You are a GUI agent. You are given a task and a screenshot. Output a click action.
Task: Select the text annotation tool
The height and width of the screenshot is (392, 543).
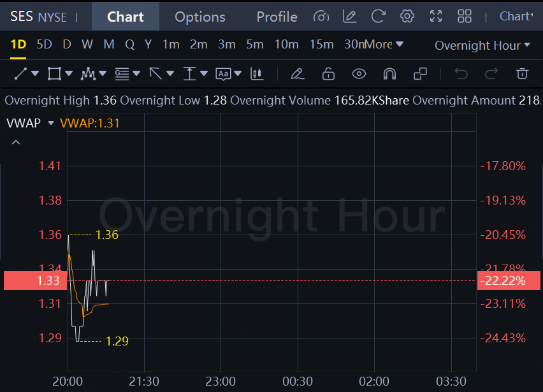pyautogui.click(x=223, y=74)
